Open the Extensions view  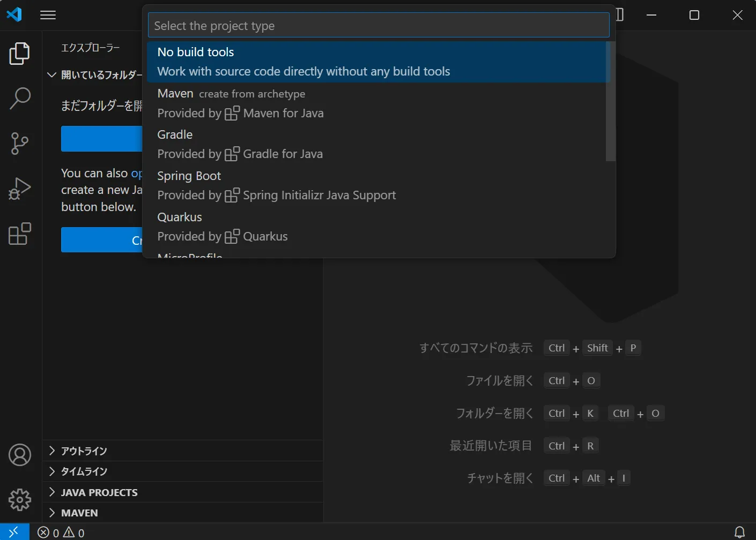20,234
